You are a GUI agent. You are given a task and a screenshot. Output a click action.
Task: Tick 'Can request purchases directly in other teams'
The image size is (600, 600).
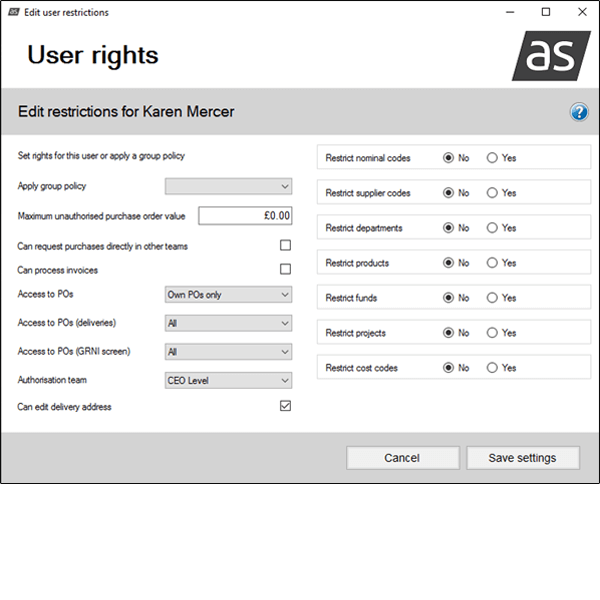point(285,245)
